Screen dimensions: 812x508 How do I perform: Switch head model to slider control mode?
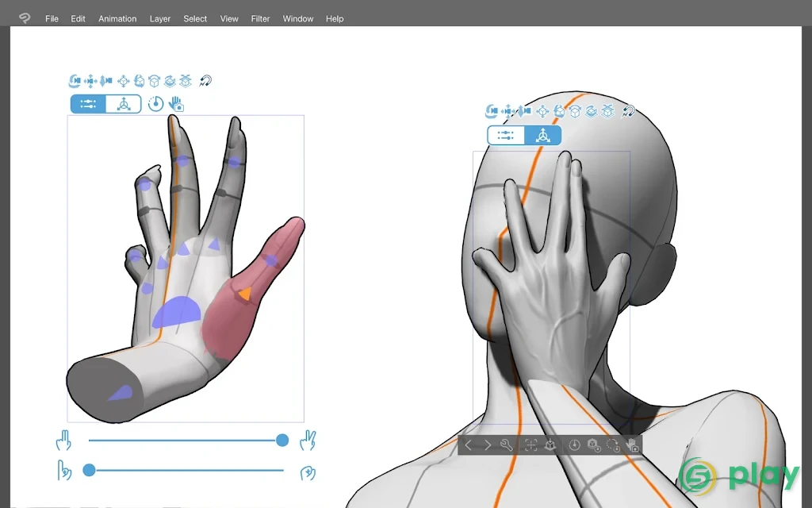click(x=506, y=135)
